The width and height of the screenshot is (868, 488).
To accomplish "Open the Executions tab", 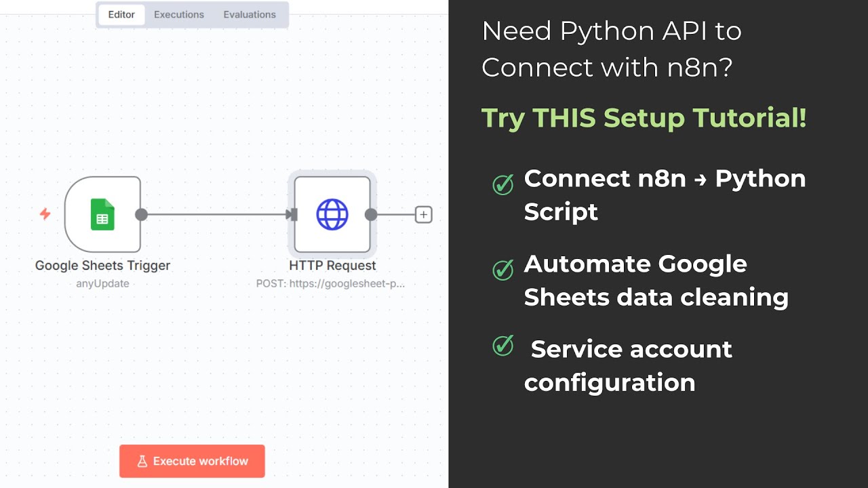I will pyautogui.click(x=179, y=14).
